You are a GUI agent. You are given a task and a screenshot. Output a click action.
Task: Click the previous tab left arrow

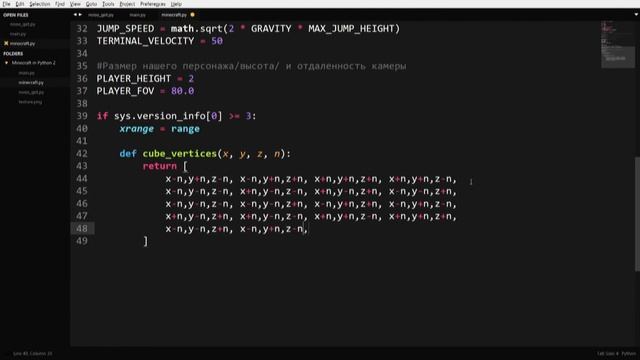75,15
